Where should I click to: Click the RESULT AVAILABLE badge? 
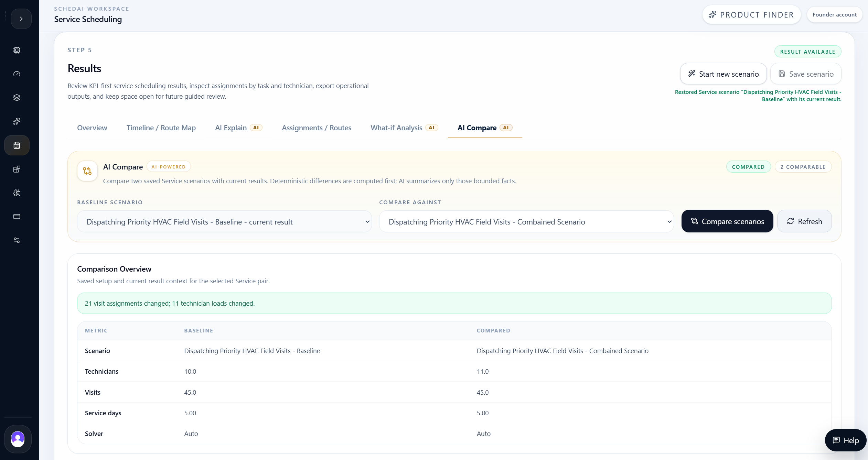[807, 52]
